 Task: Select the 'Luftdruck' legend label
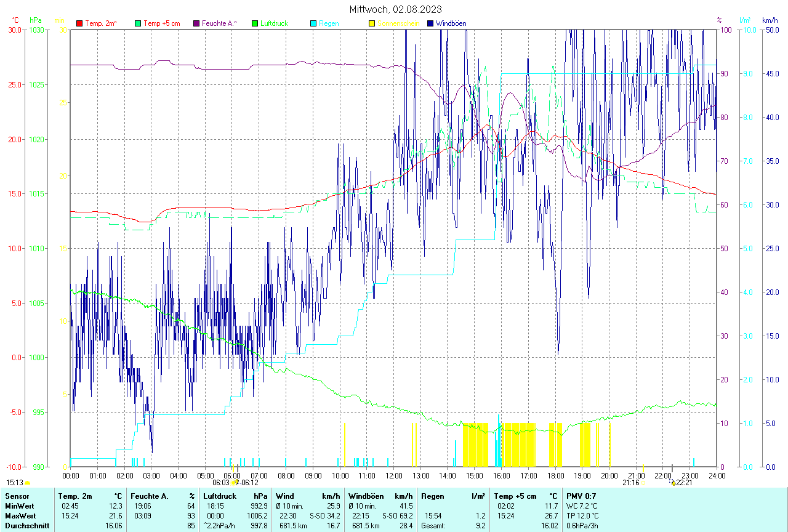tap(275, 23)
